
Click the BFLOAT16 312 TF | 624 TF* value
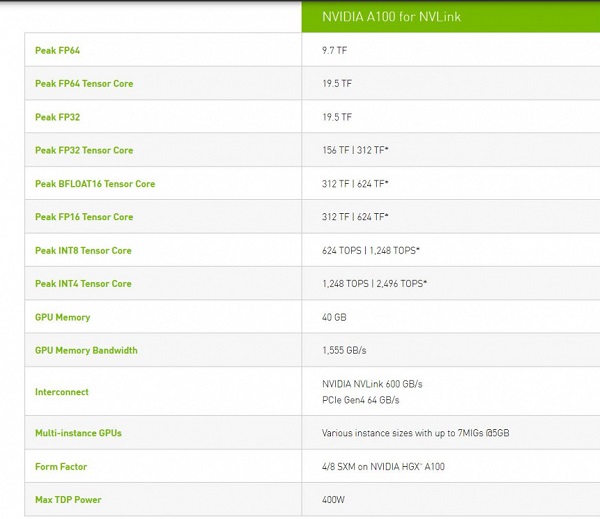[355, 184]
